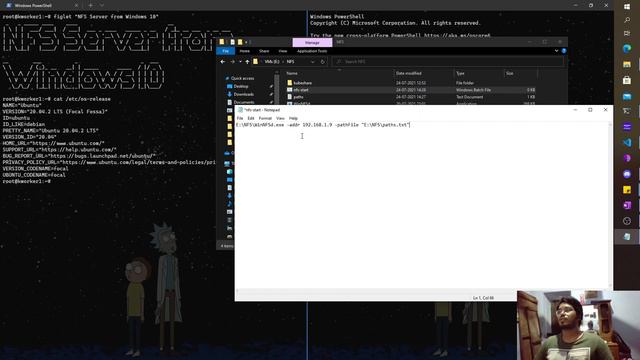
Task: Go back in File Explorer
Action: tap(222, 62)
